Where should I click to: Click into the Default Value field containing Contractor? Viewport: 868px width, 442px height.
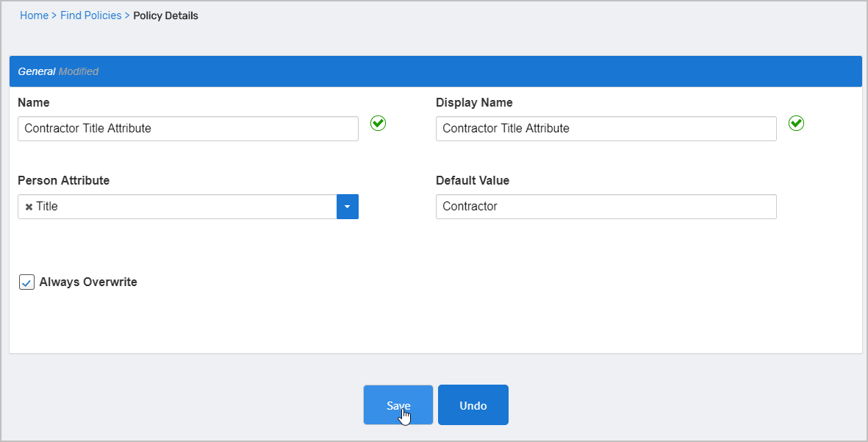coord(606,207)
